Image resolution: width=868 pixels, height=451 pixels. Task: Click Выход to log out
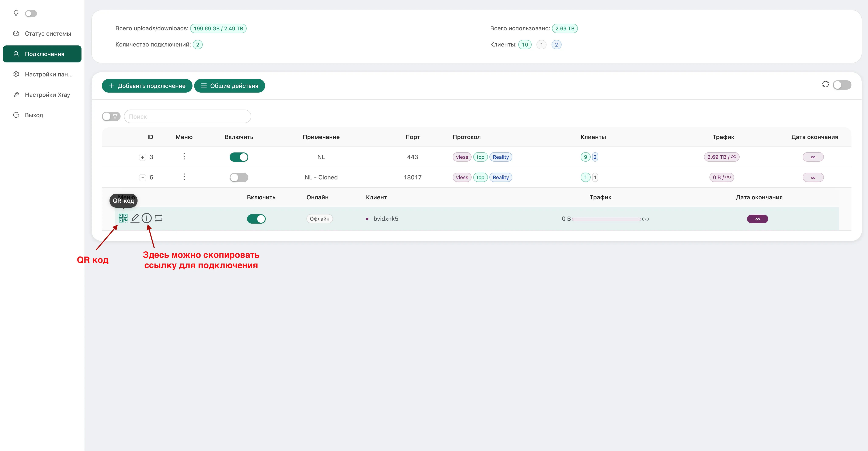(x=34, y=115)
